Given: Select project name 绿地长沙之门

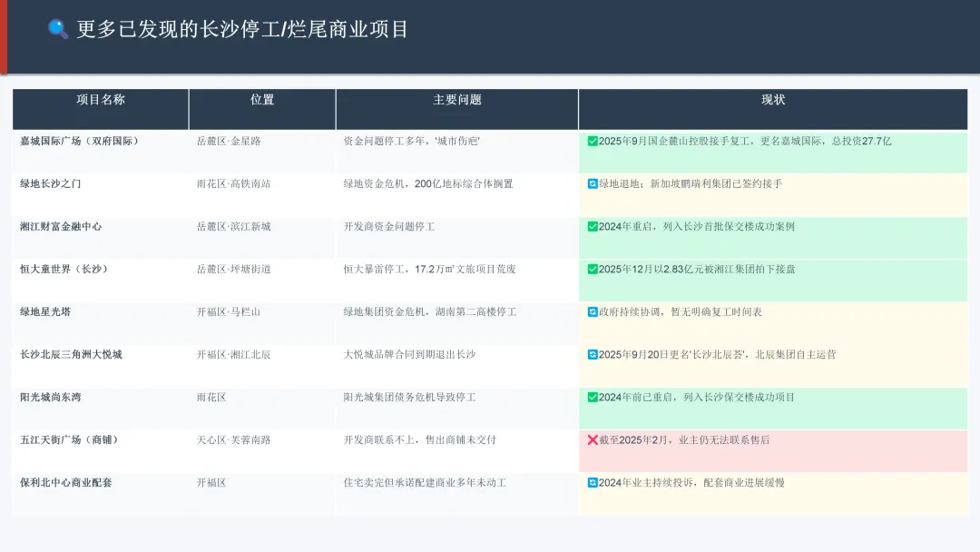Looking at the screenshot, I should coord(50,183).
